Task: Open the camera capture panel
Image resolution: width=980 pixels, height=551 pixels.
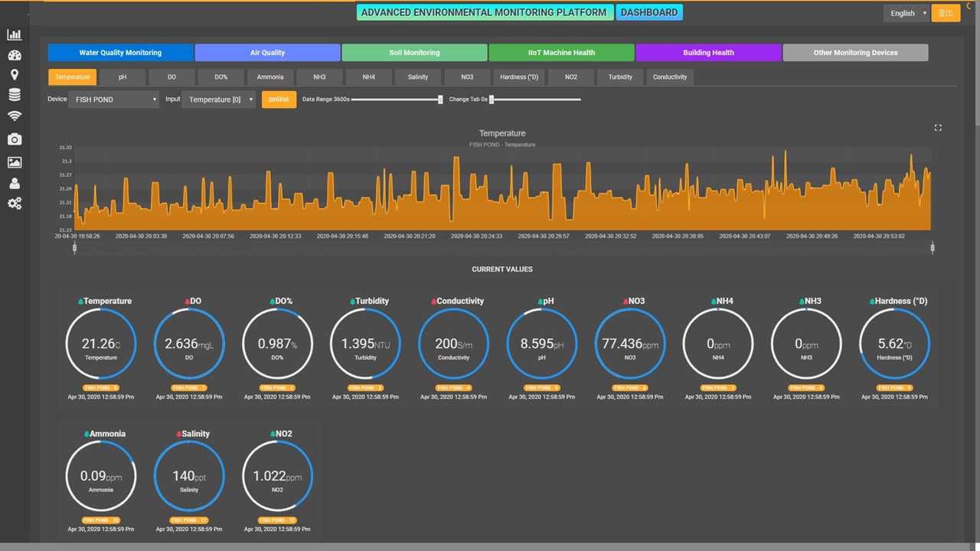Action: pyautogui.click(x=14, y=139)
